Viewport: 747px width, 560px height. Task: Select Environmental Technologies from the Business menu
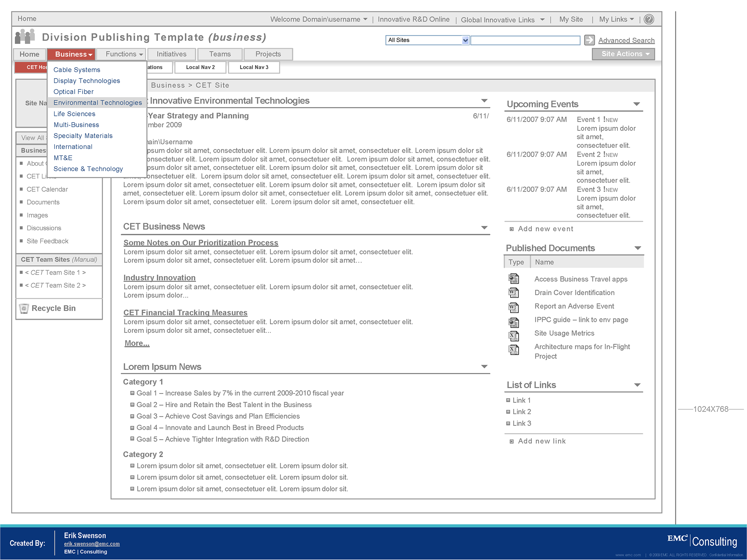pyautogui.click(x=98, y=103)
